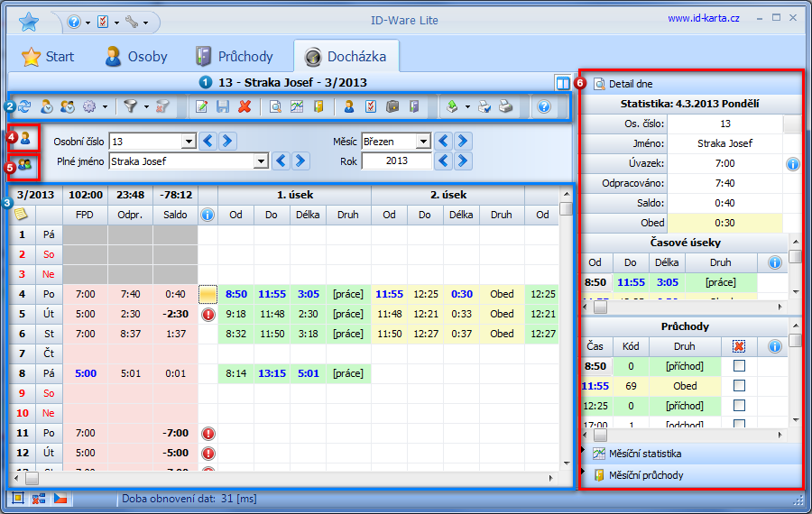Open the Průchody tab
812x514 pixels.
click(x=235, y=57)
